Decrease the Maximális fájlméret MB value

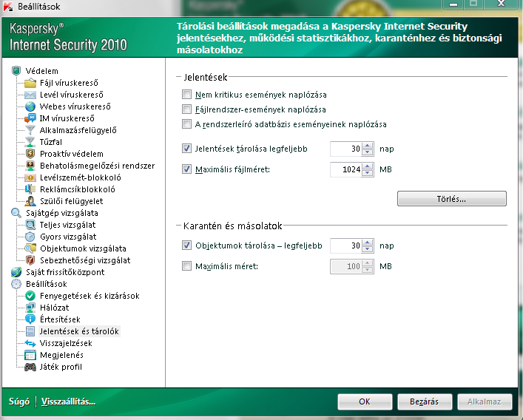click(367, 173)
